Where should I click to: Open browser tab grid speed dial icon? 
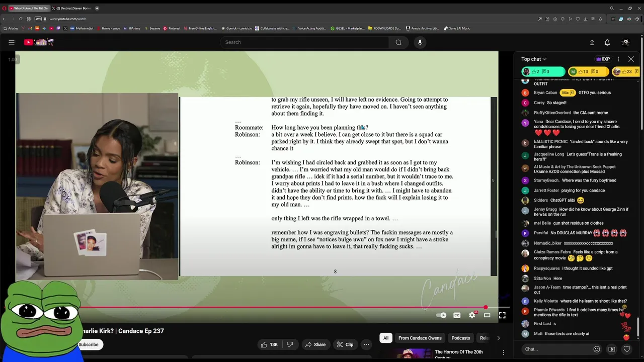[29, 19]
